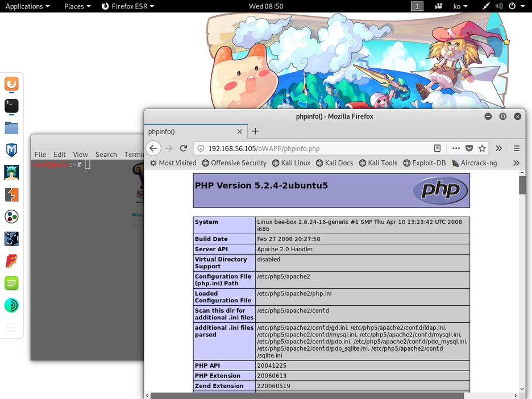
Task: Show more bookmarks chevron
Action: click(517, 163)
